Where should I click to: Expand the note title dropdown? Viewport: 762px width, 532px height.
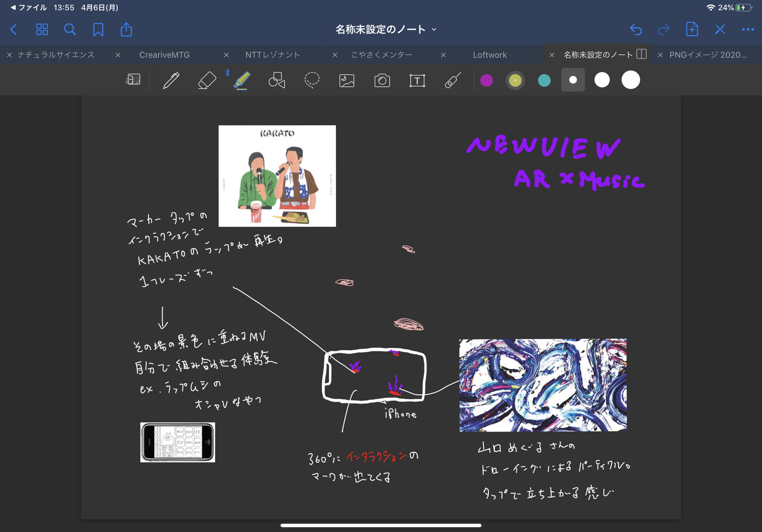click(x=434, y=30)
